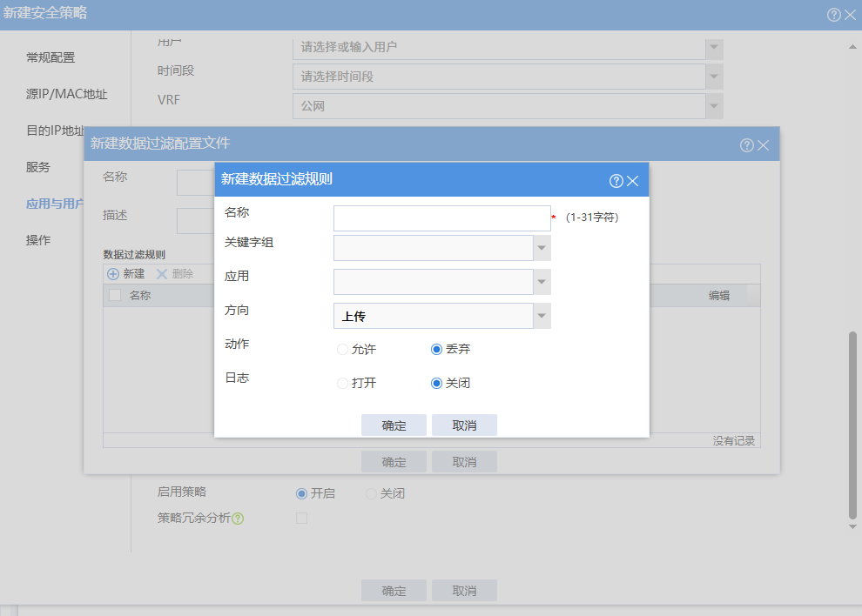This screenshot has height=616, width=862.
Task: Click the 名称 input field in rule dialog
Action: tap(441, 218)
